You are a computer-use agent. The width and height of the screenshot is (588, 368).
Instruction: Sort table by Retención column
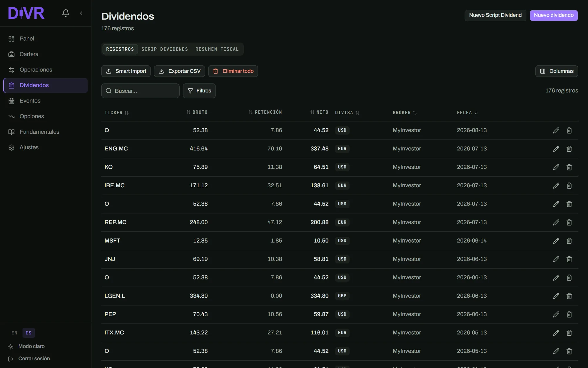click(x=265, y=112)
